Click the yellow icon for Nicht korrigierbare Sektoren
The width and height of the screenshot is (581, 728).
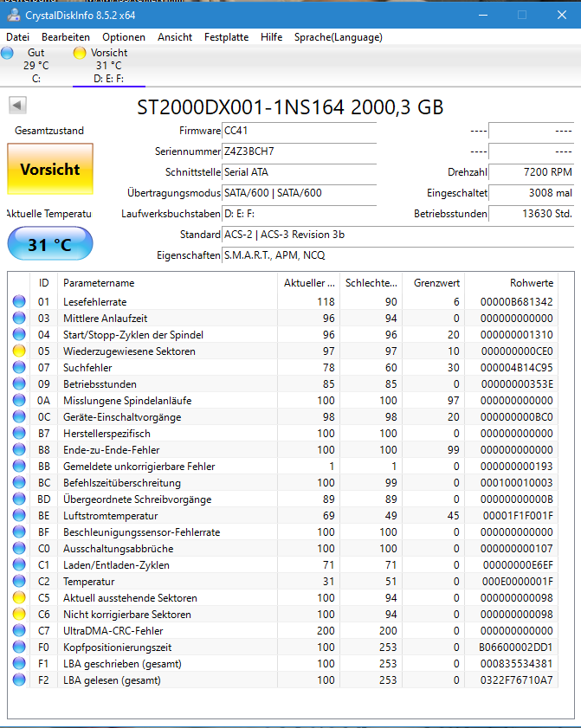pos(19,615)
